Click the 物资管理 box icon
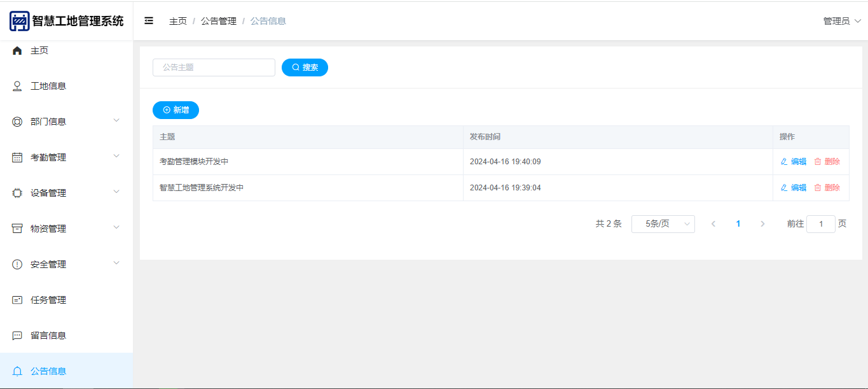This screenshot has height=389, width=868. point(17,229)
